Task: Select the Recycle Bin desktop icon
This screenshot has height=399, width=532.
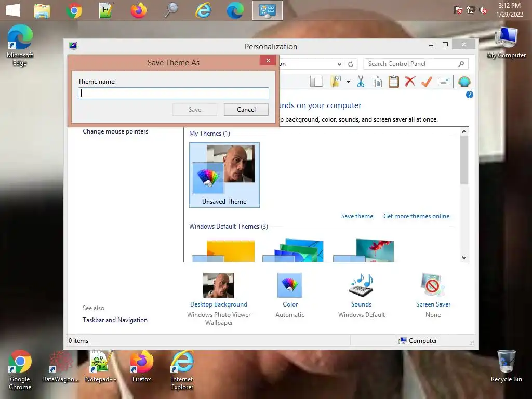Action: click(x=506, y=366)
